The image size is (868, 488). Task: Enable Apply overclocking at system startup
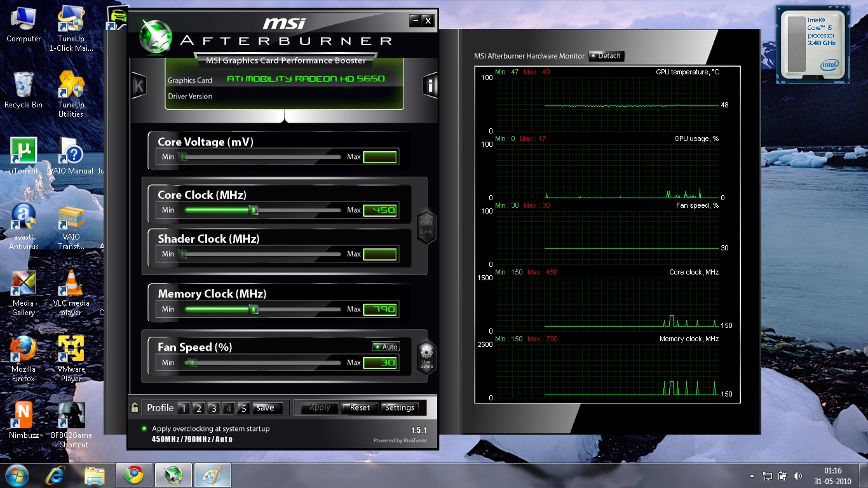(144, 429)
